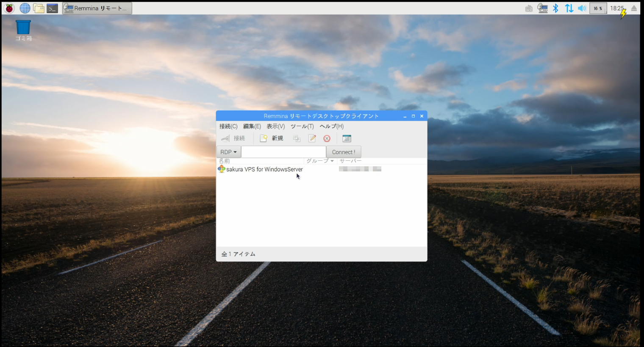Launch the web browser globe icon
This screenshot has height=347, width=644.
pos(25,8)
